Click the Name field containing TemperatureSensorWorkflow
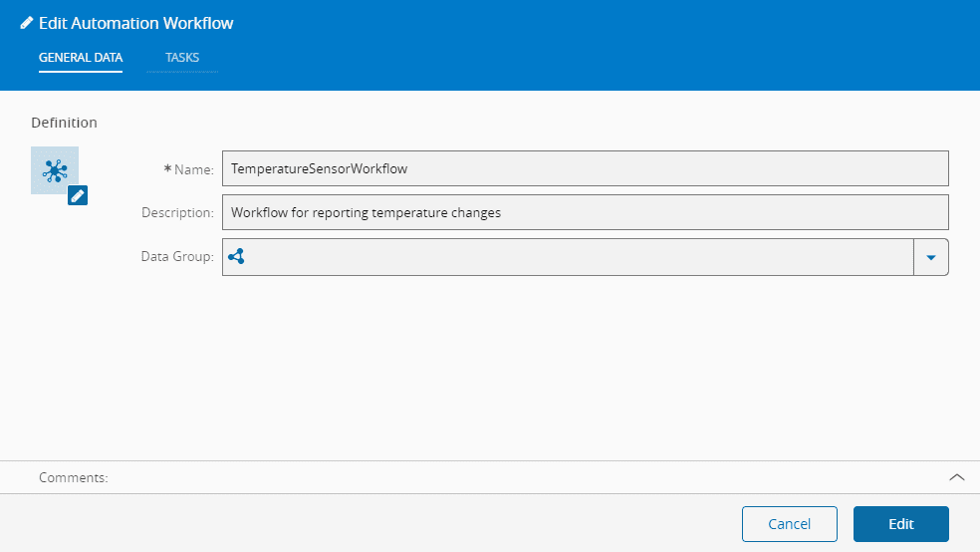This screenshot has height=552, width=980. point(585,168)
